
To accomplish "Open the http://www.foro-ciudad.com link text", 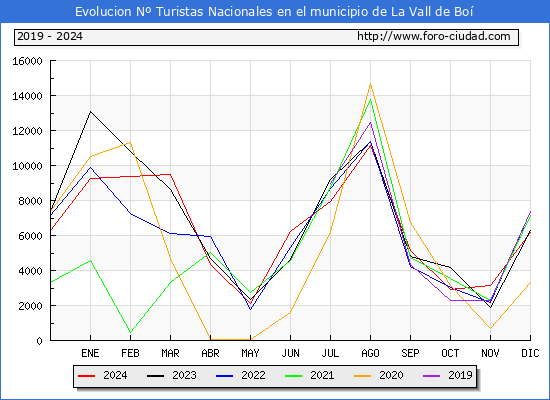I will coord(434,36).
